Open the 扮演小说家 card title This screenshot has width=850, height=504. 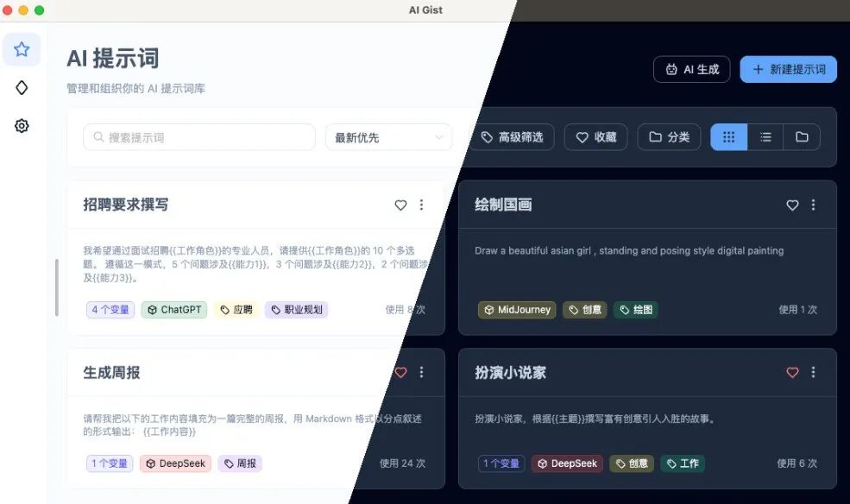pos(510,372)
